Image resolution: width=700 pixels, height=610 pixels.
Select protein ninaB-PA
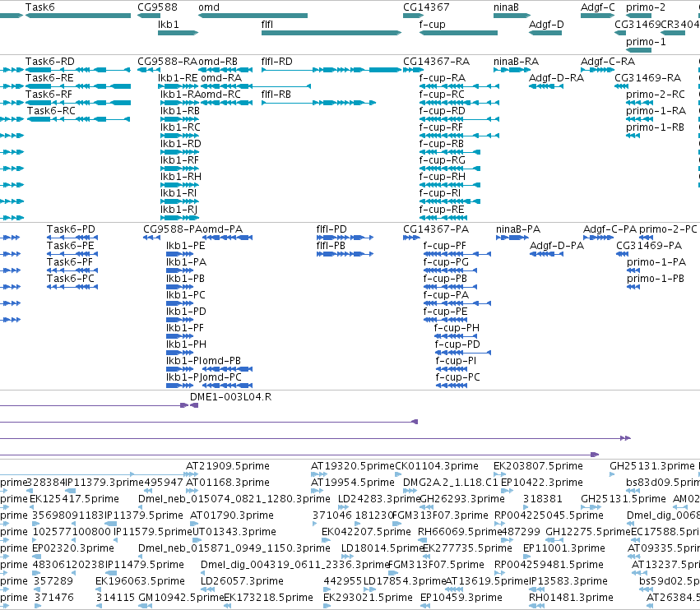(512, 238)
